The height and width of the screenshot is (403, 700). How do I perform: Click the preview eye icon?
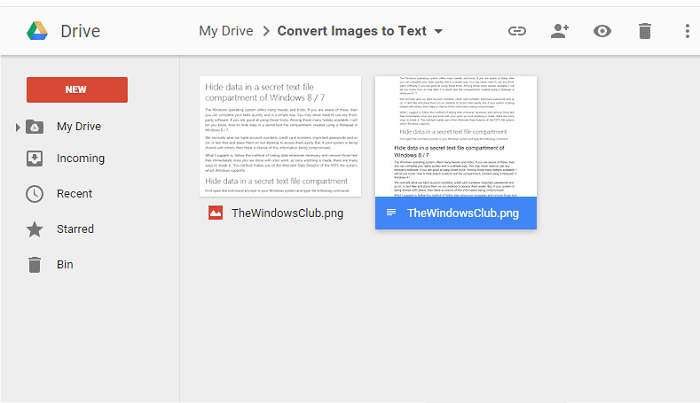602,31
